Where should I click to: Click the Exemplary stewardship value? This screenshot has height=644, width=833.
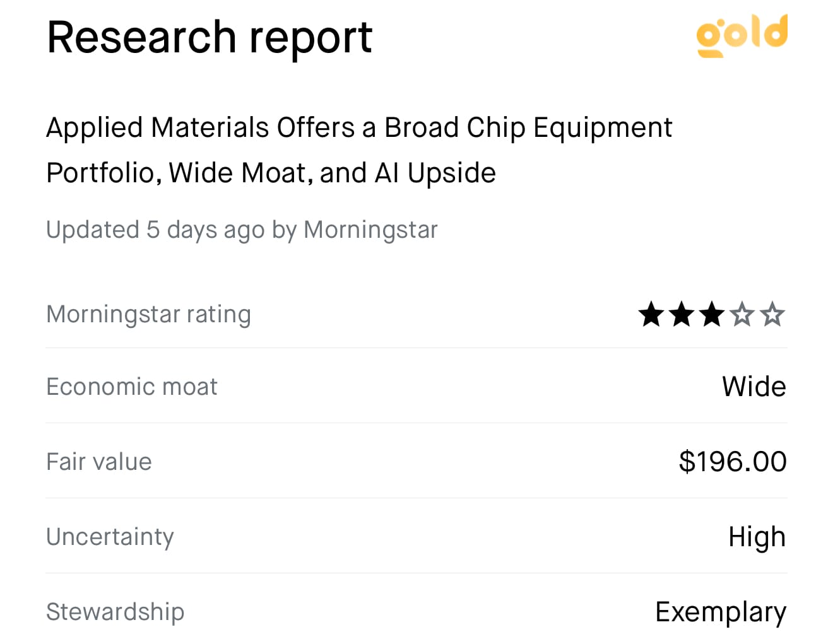pos(721,612)
